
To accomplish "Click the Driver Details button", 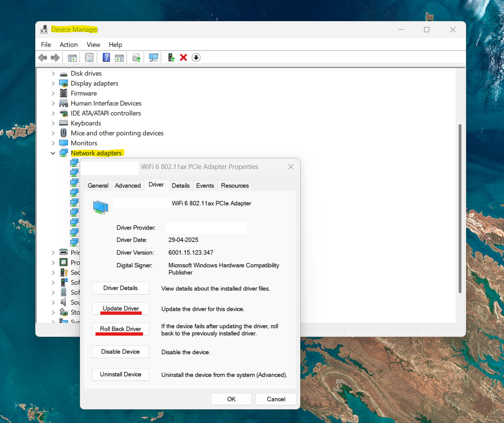I will pyautogui.click(x=120, y=288).
